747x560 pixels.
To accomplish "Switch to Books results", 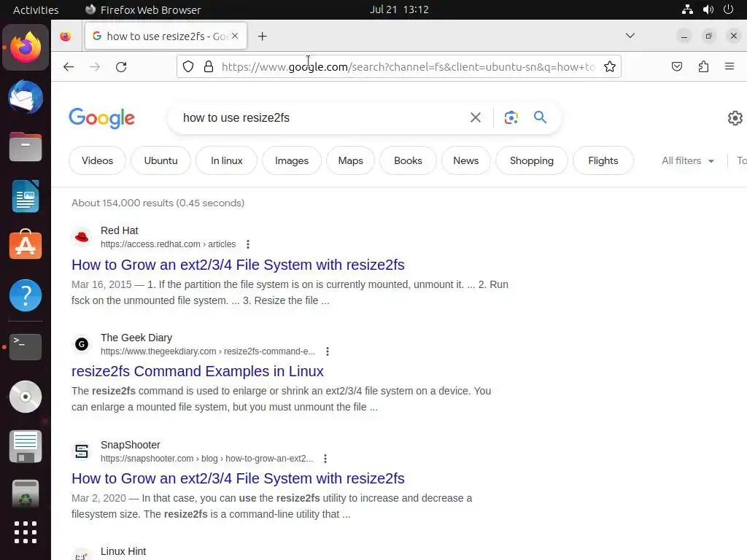I will click(408, 160).
